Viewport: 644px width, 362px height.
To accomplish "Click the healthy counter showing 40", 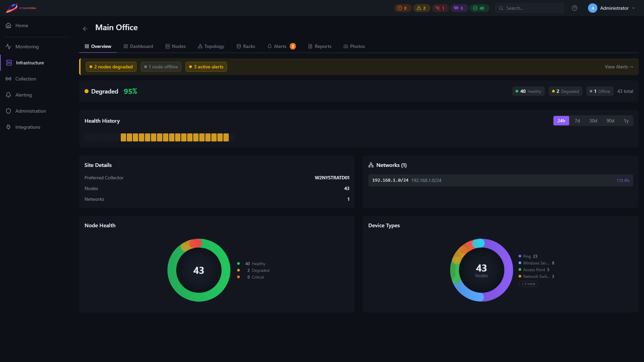I will (479, 8).
